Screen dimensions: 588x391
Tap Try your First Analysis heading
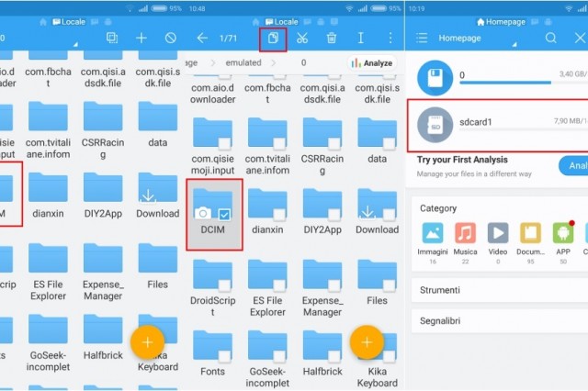coord(462,160)
